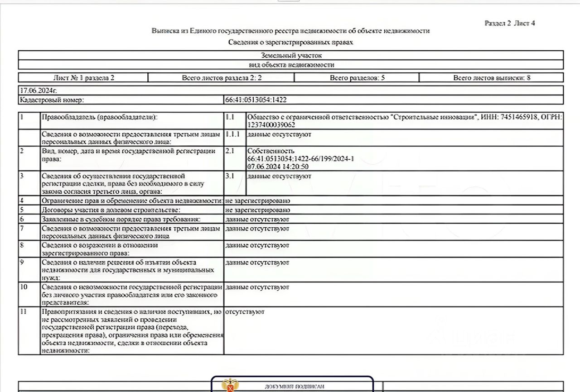Click the date "17.06.2024г."
580x392 pixels.
coord(39,91)
